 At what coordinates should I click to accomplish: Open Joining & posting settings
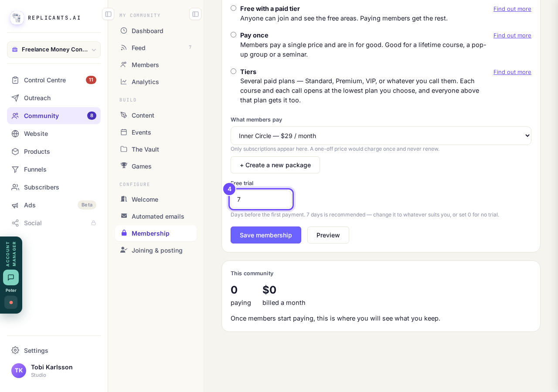[156, 250]
